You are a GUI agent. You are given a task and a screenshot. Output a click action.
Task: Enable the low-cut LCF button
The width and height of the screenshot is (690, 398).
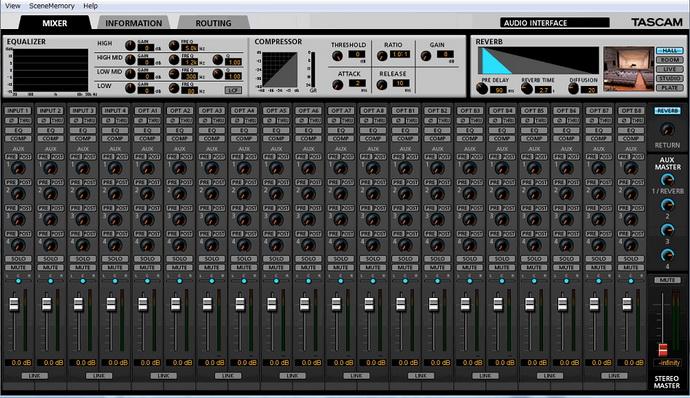click(233, 90)
